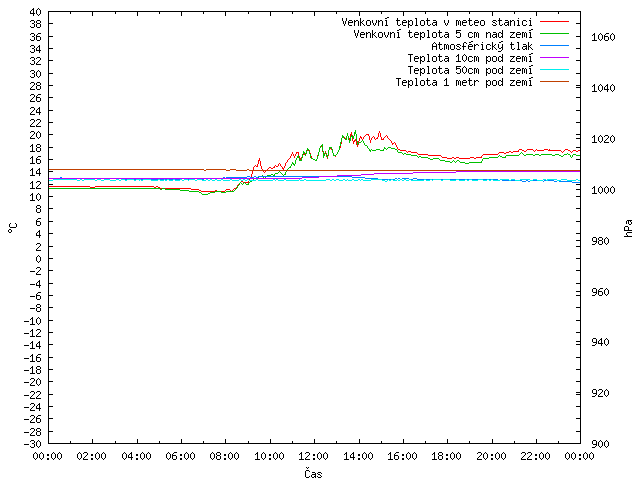Viewport: 640px width, 480px height.
Task: Click legend label 'Teplota 1 metr pod zemí'
Action: click(464, 82)
